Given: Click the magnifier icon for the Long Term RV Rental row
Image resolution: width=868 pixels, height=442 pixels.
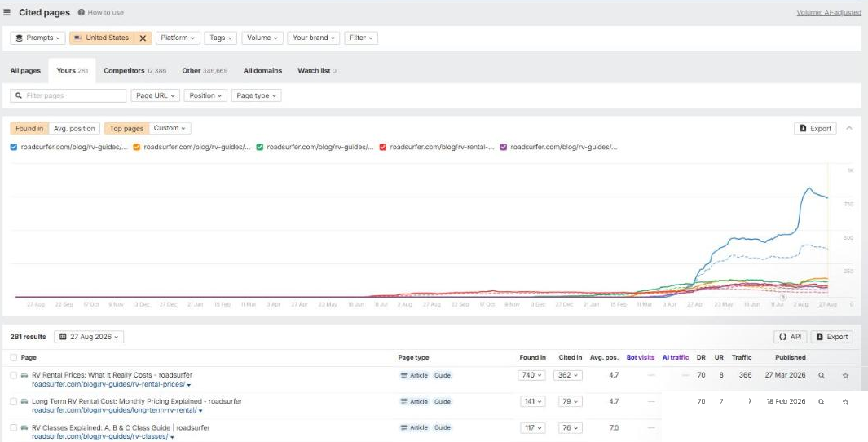Looking at the screenshot, I should pyautogui.click(x=822, y=401).
